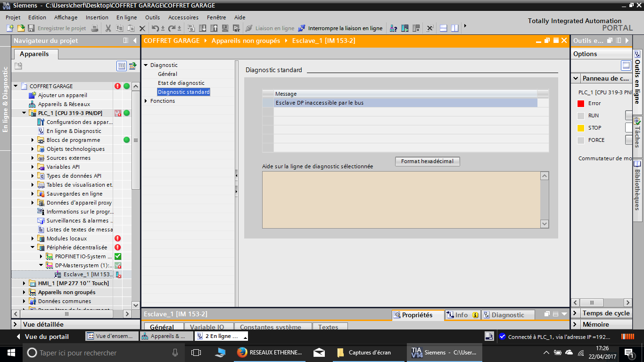
Task: Click the Vue du portail link
Action: pyautogui.click(x=42, y=337)
